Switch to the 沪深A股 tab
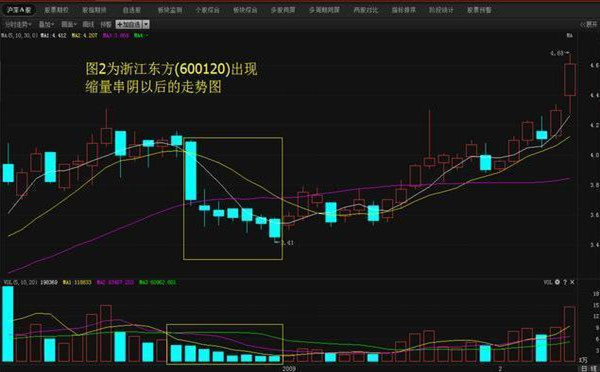This screenshot has height=372, width=600. [x=18, y=10]
